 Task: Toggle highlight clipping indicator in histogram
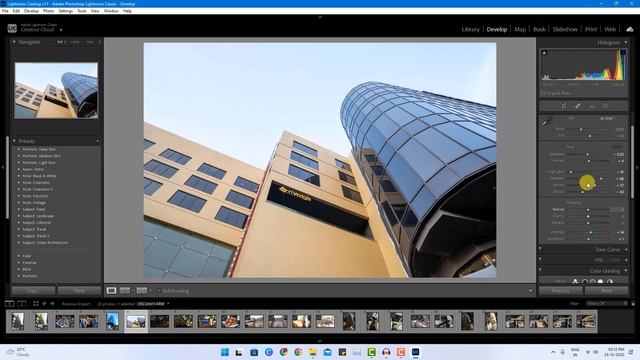[623, 53]
